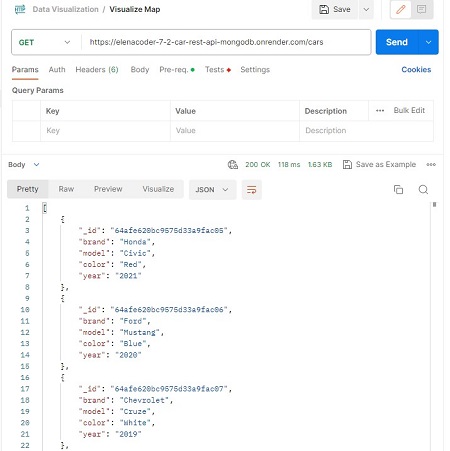This screenshot has height=451, width=450.
Task: Collapse the JSON object at line 16
Action: (x=62, y=377)
